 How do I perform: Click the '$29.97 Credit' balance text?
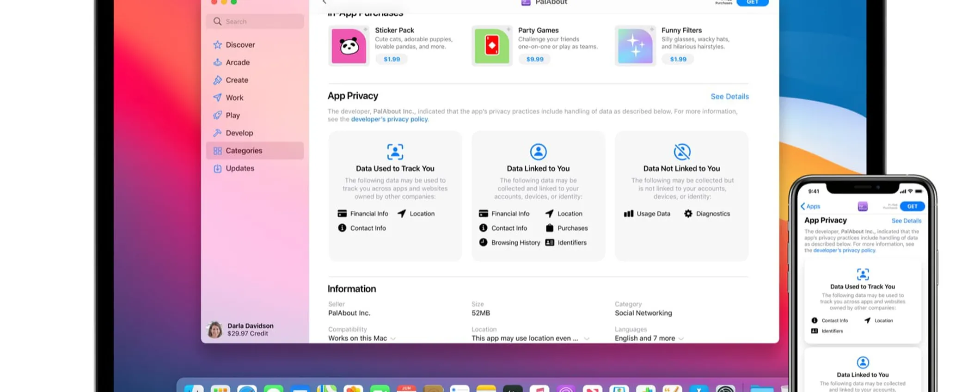(x=247, y=333)
